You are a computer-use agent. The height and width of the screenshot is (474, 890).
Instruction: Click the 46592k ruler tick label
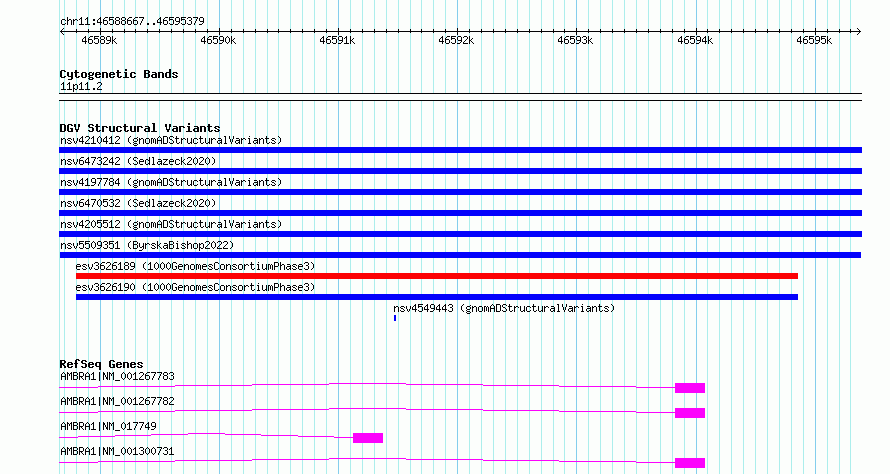point(456,41)
